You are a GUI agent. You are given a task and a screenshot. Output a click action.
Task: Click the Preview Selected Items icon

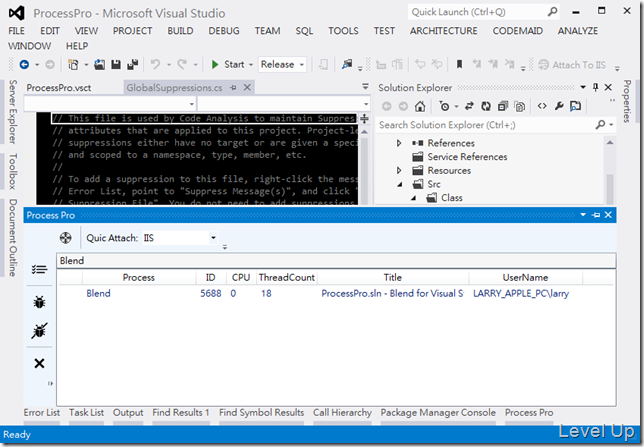pyautogui.click(x=575, y=106)
